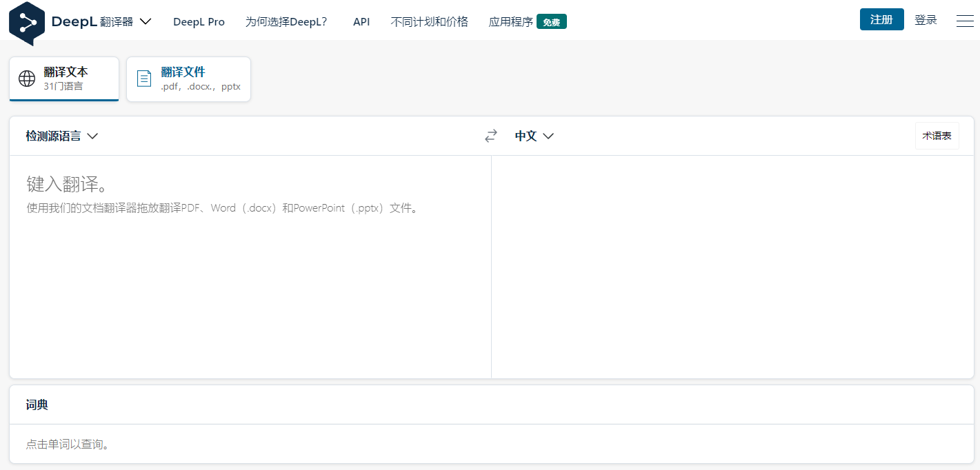Viewport: 980px width, 470px height.
Task: Open the 中文 target language dropdown
Action: coord(534,136)
